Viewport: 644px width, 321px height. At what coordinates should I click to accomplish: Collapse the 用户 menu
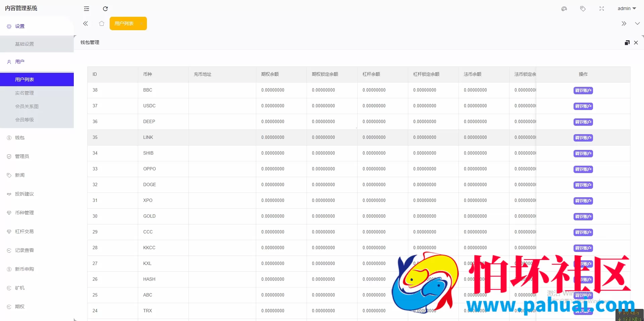coord(37,62)
